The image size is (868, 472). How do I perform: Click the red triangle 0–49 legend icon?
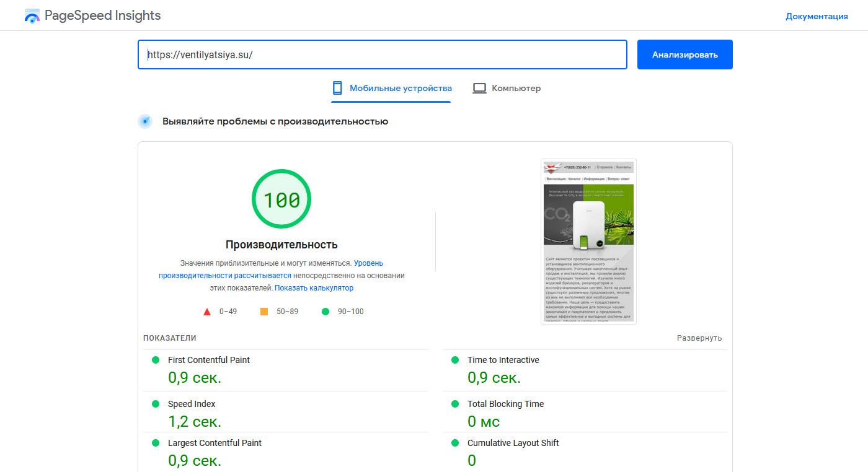coord(207,312)
